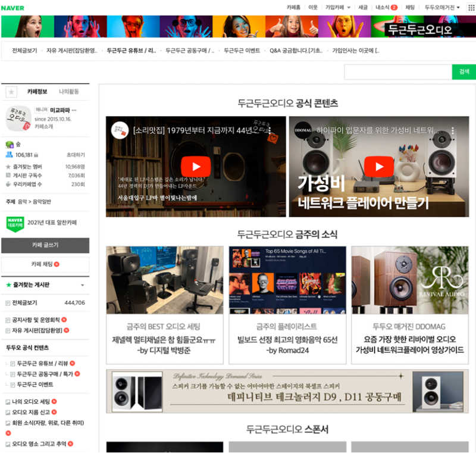Open 두근두근 유튜브 / 리뷰 board
Image resolution: width=476 pixels, height=453 pixels.
point(42,364)
